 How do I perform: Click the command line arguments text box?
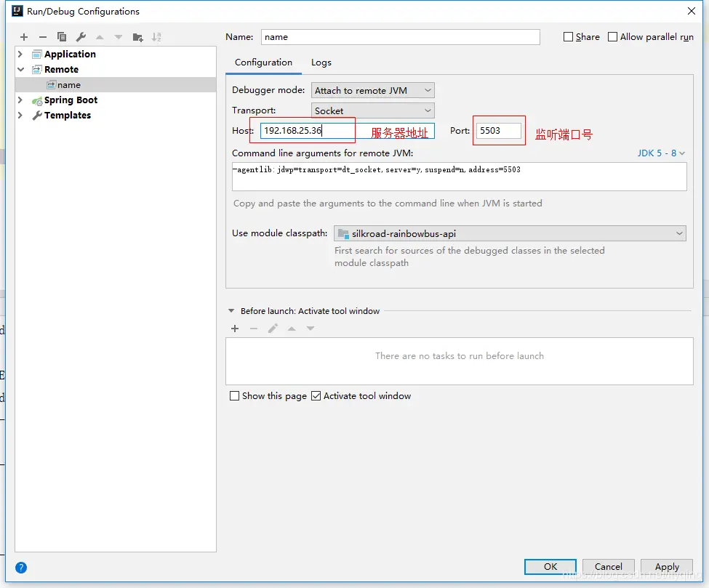point(460,177)
